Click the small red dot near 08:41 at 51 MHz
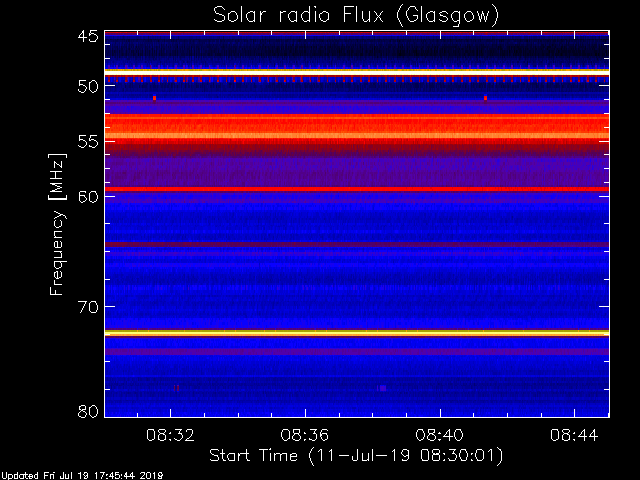Image resolution: width=640 pixels, height=480 pixels. click(485, 98)
